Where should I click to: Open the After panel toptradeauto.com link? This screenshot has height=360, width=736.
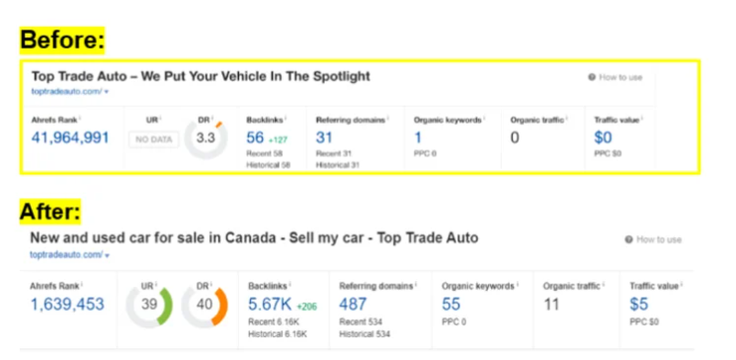(66, 255)
